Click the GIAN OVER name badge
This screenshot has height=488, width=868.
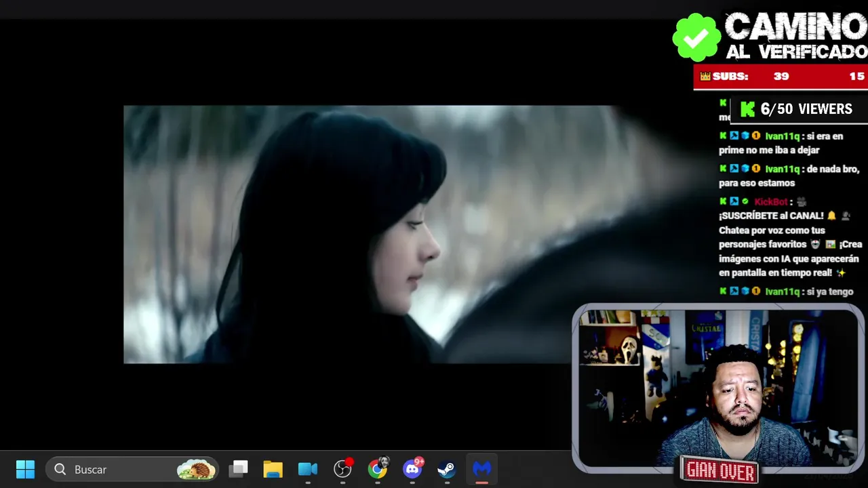click(x=721, y=470)
